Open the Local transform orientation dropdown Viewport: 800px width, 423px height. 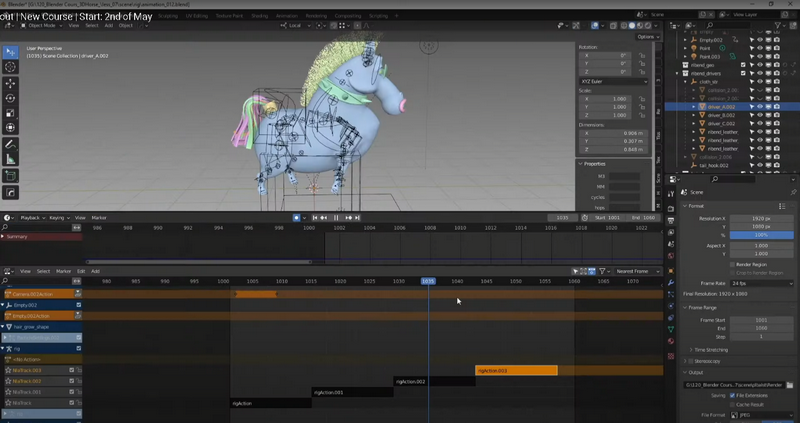coord(295,26)
